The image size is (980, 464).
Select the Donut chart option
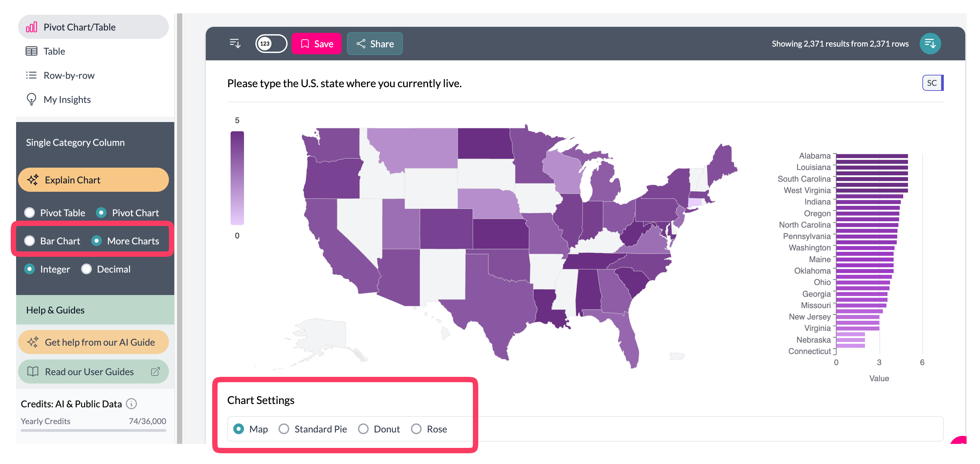(364, 428)
